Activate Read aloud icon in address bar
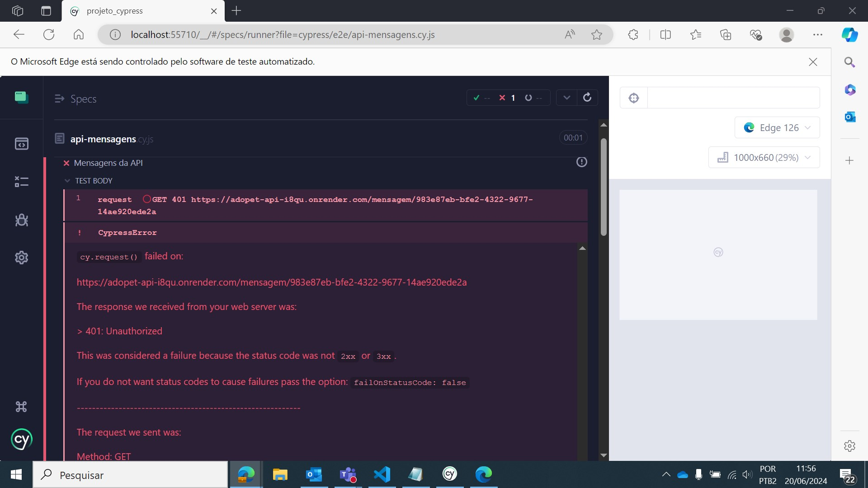The width and height of the screenshot is (868, 488). (570, 35)
